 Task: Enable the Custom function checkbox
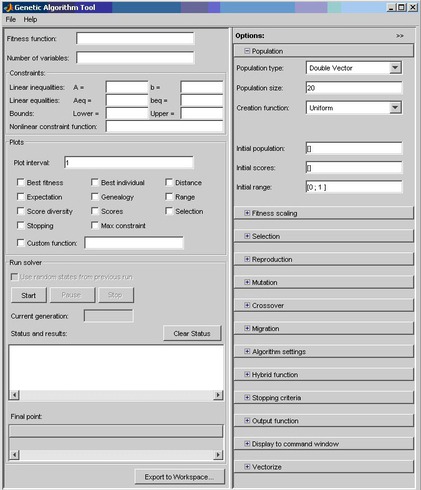click(x=21, y=243)
